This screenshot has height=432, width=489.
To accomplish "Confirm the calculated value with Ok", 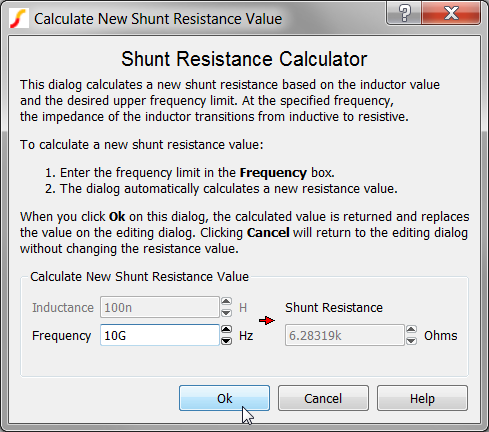I will pyautogui.click(x=224, y=398).
